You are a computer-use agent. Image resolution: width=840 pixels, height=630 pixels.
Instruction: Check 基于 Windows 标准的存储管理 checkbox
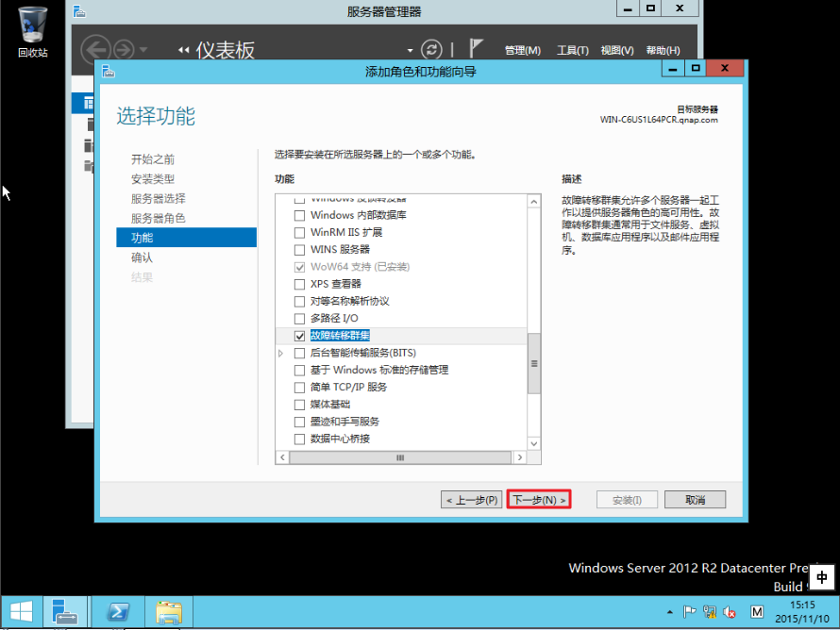(299, 370)
